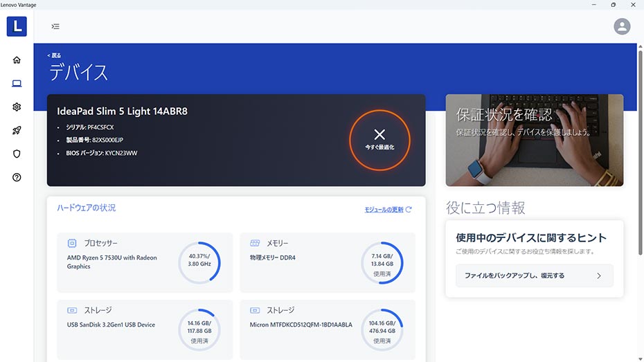Viewport: 644px width, 362px height.
Task: Click the storage icon for USB SanDisk
Action: [72, 310]
